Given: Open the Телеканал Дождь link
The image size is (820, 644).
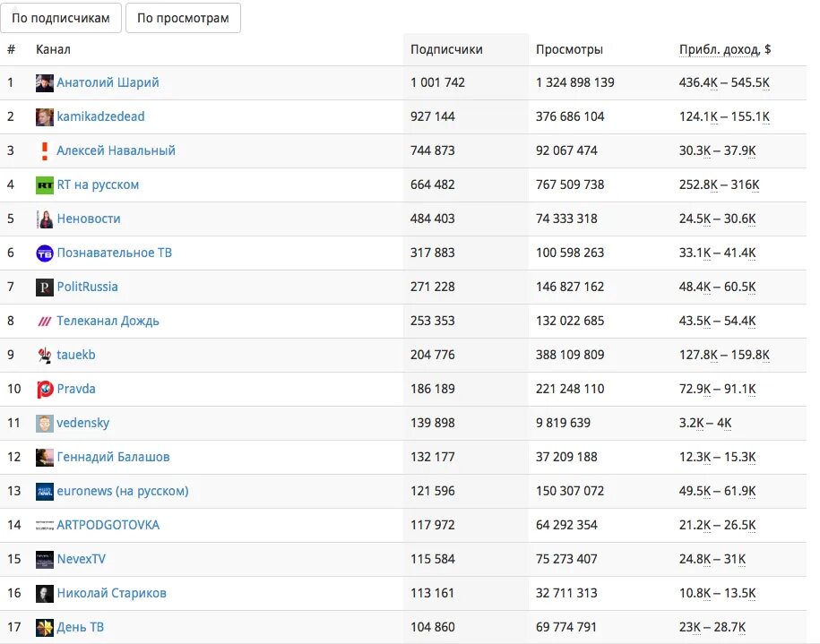Looking at the screenshot, I should (108, 321).
